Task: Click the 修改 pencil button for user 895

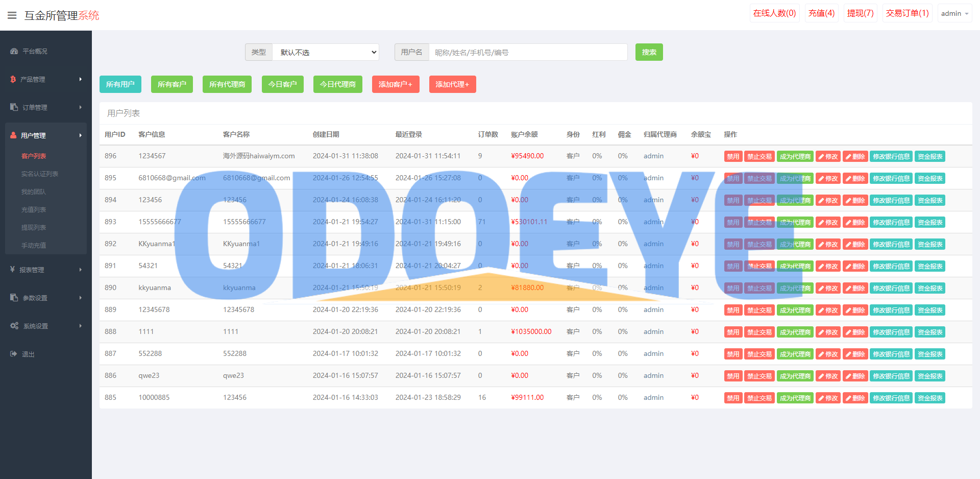Action: [828, 178]
